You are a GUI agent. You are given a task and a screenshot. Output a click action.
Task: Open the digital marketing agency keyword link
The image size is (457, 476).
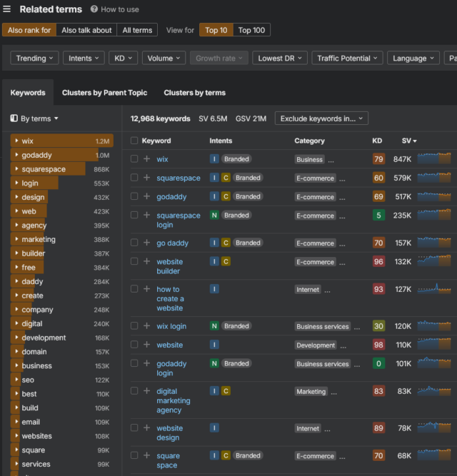[174, 400]
